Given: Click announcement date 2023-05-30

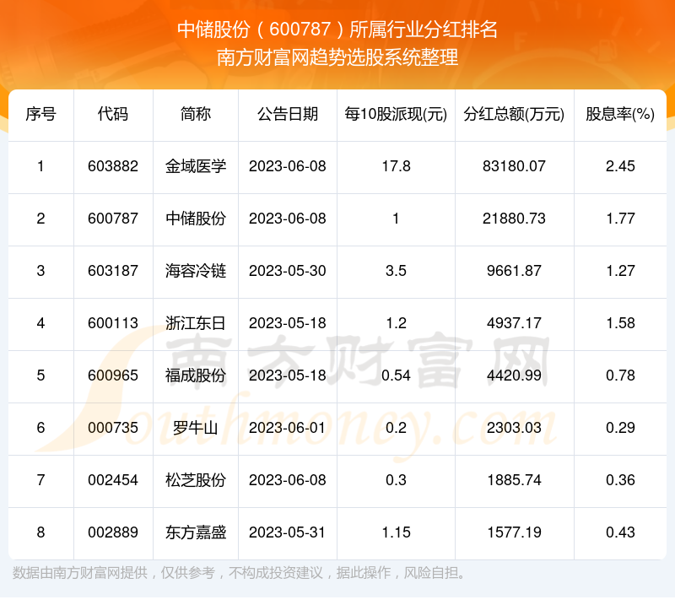Looking at the screenshot, I should (288, 271).
